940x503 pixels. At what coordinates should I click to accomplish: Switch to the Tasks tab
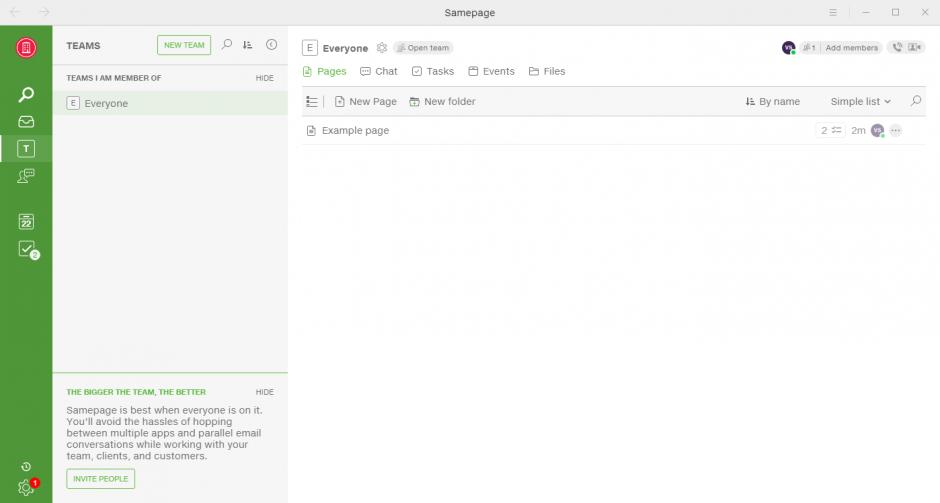coord(433,71)
